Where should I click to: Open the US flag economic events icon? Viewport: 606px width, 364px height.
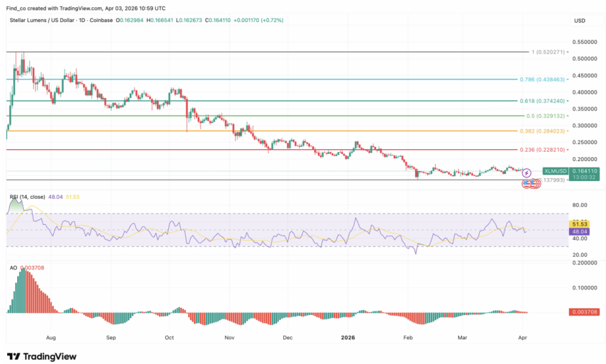click(527, 184)
